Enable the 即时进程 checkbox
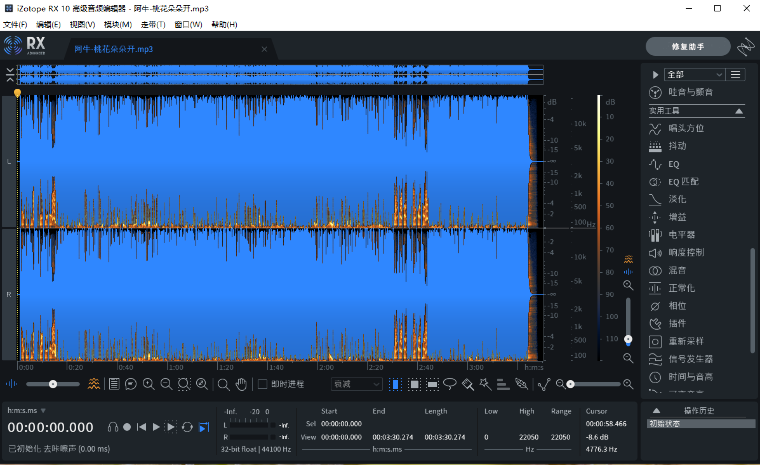This screenshot has width=760, height=465. tap(262, 384)
